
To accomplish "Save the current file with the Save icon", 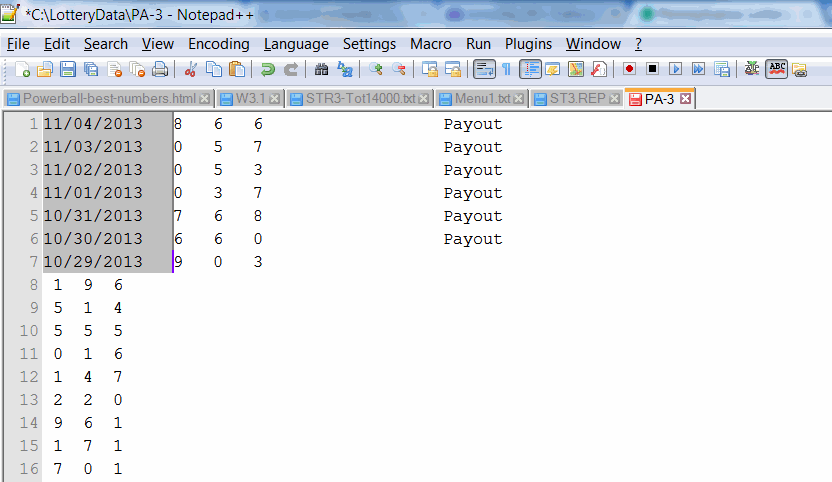I will click(68, 70).
